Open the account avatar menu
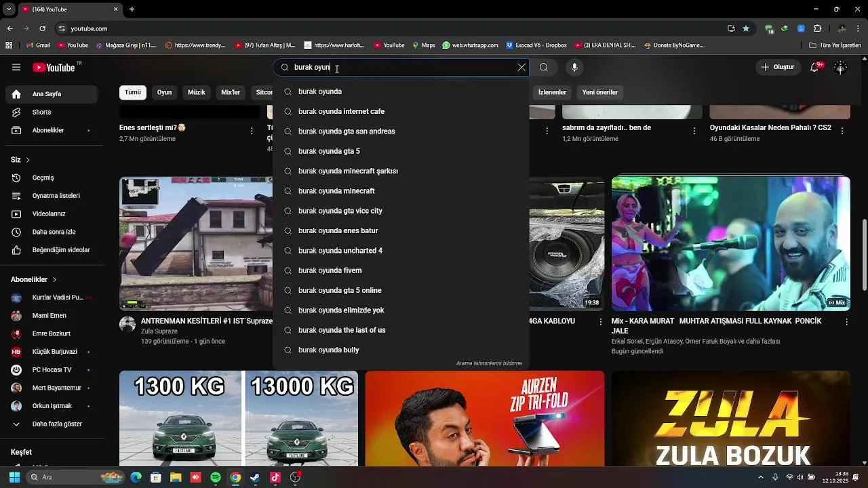The height and width of the screenshot is (488, 868). (x=840, y=67)
